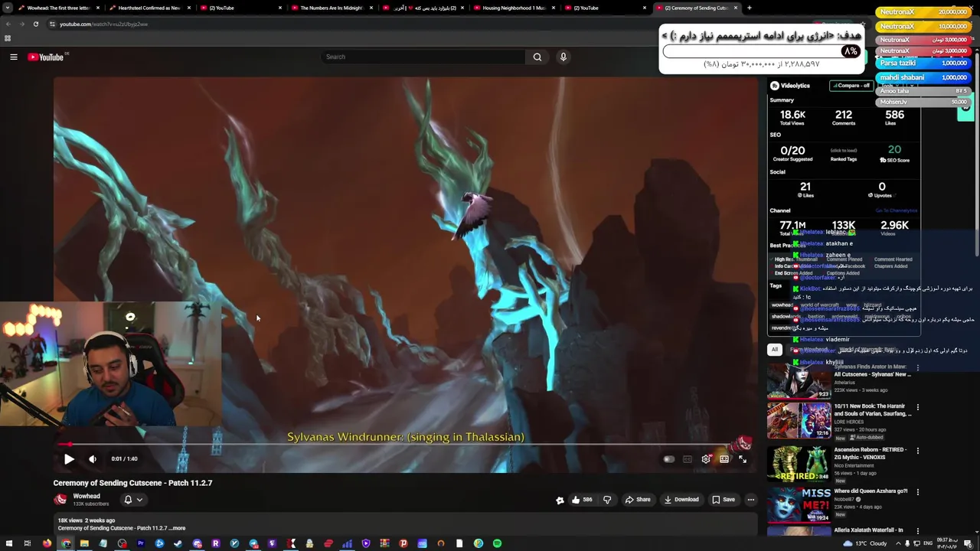Screen dimensions: 980x551
Task: Like the video with 586 likes
Action: click(x=581, y=500)
